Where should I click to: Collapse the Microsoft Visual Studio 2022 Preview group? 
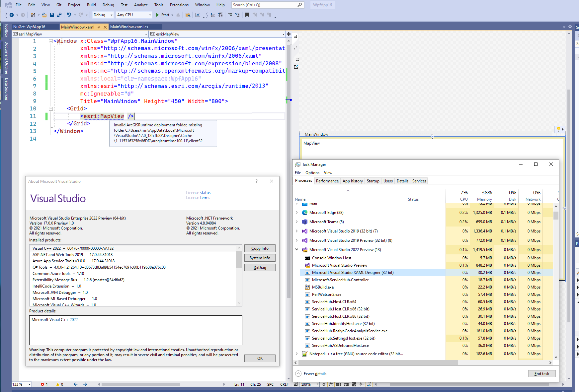[297, 249]
